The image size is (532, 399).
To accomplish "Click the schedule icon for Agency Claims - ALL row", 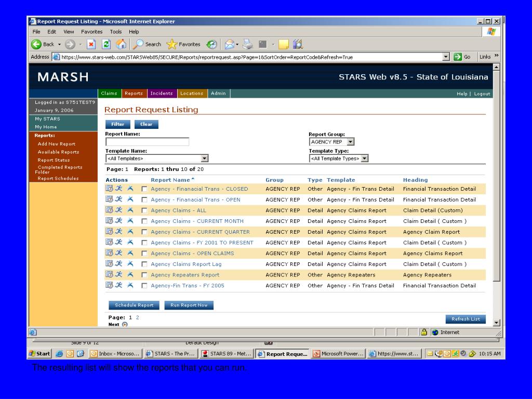I will pos(109,210).
